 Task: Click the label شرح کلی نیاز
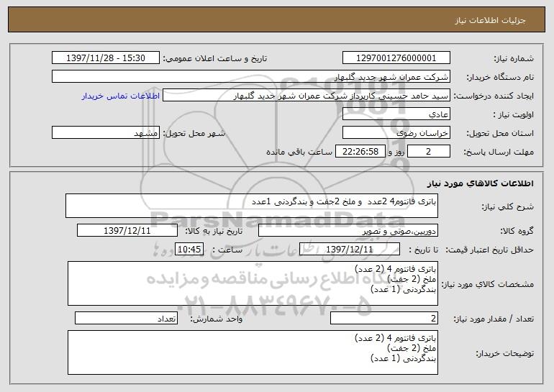tap(508, 206)
